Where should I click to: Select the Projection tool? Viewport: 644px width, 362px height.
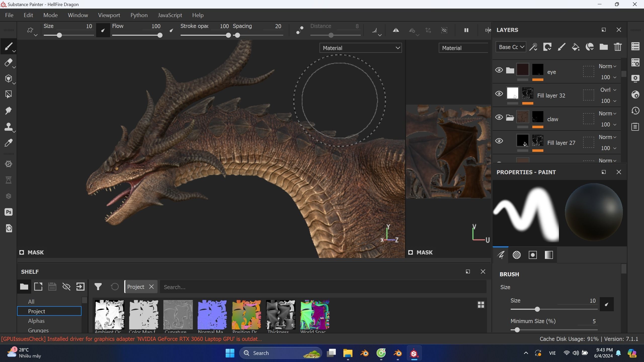tap(8, 79)
